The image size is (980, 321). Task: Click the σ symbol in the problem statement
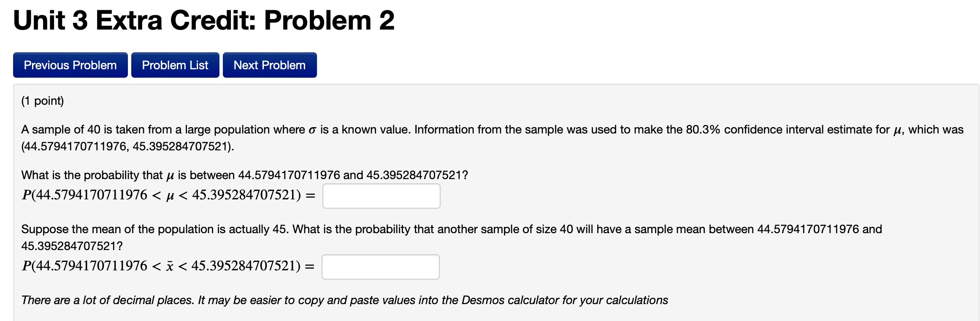(311, 130)
